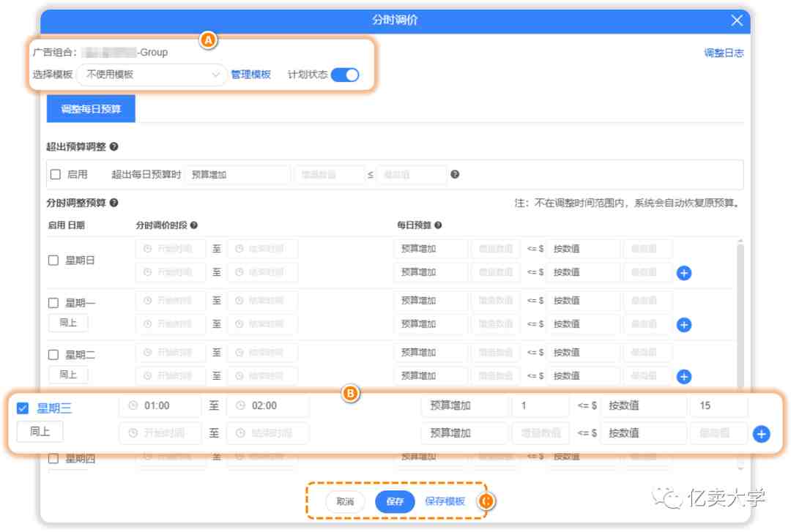
Task: Open 星期三 first row 预算增加 dropdown
Action: tap(464, 405)
